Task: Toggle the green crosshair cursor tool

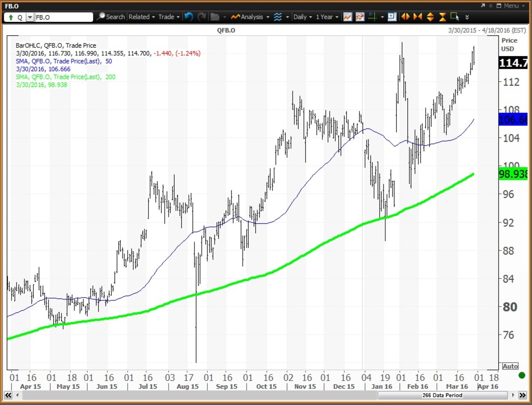Action: tap(372, 17)
